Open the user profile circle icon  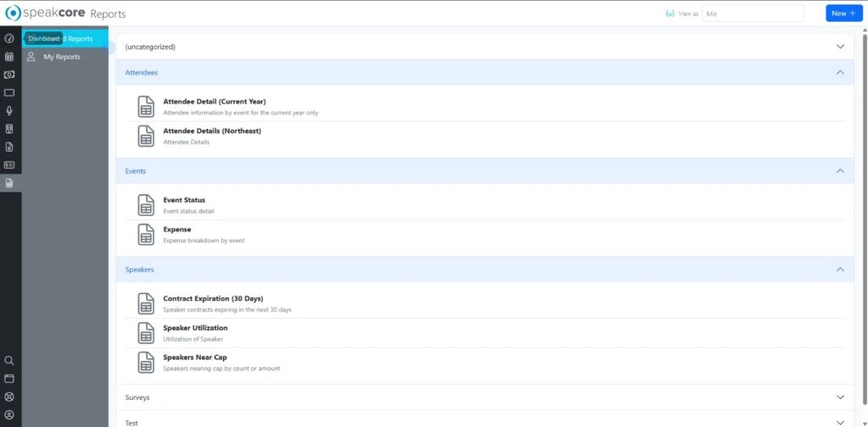[9, 414]
